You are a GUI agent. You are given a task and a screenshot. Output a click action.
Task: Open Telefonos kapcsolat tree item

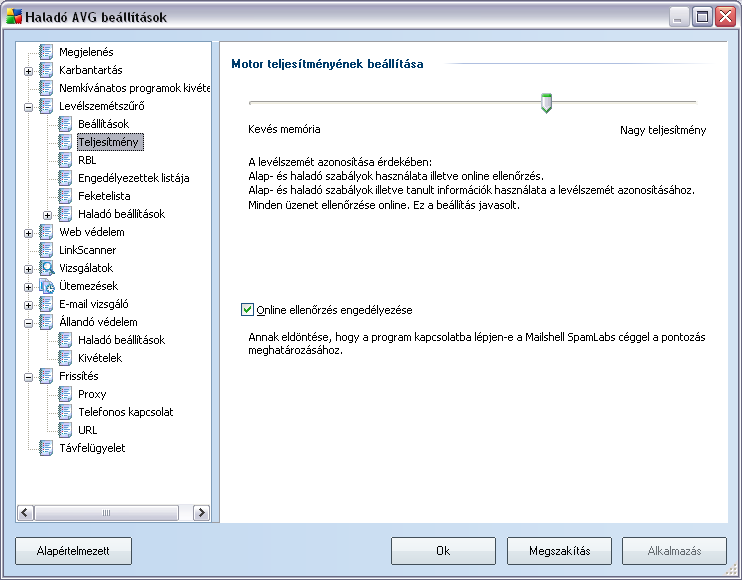point(125,412)
